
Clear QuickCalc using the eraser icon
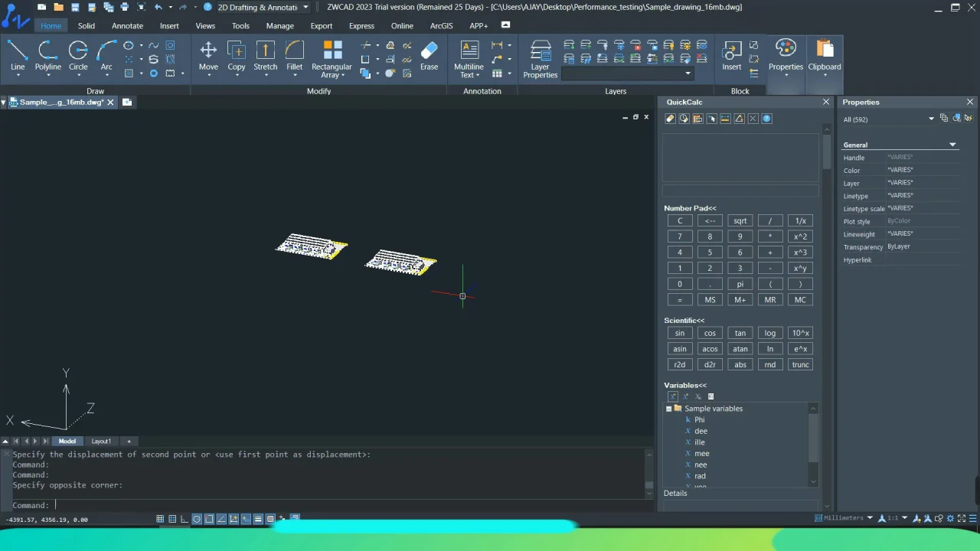[670, 119]
